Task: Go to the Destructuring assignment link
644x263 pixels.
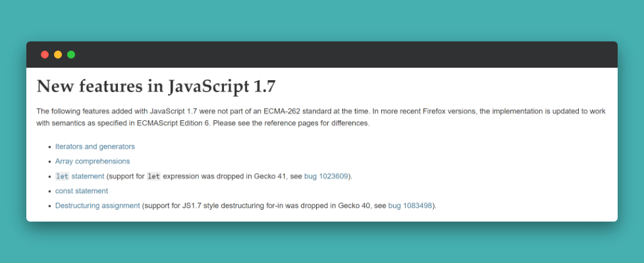Action: [97, 206]
